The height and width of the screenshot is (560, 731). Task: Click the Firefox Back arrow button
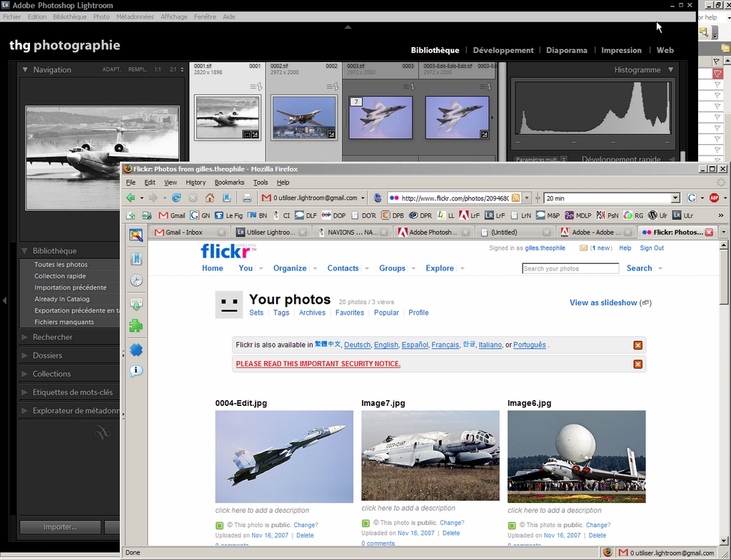(x=131, y=198)
